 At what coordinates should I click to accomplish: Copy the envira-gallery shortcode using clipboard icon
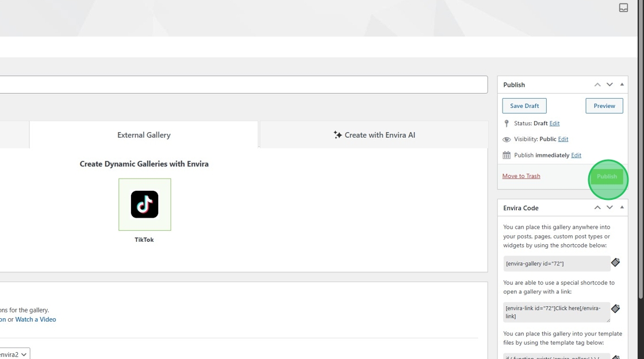coord(615,263)
